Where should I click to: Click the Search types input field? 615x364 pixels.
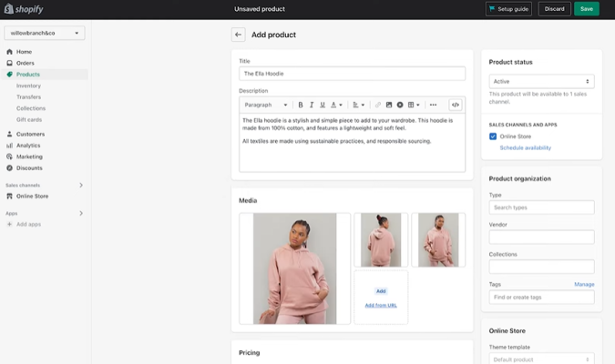[541, 207]
